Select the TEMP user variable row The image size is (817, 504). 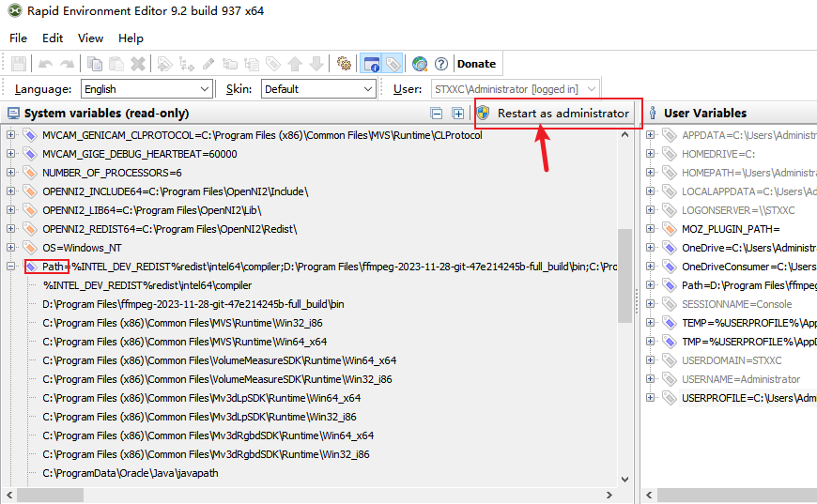click(x=748, y=323)
